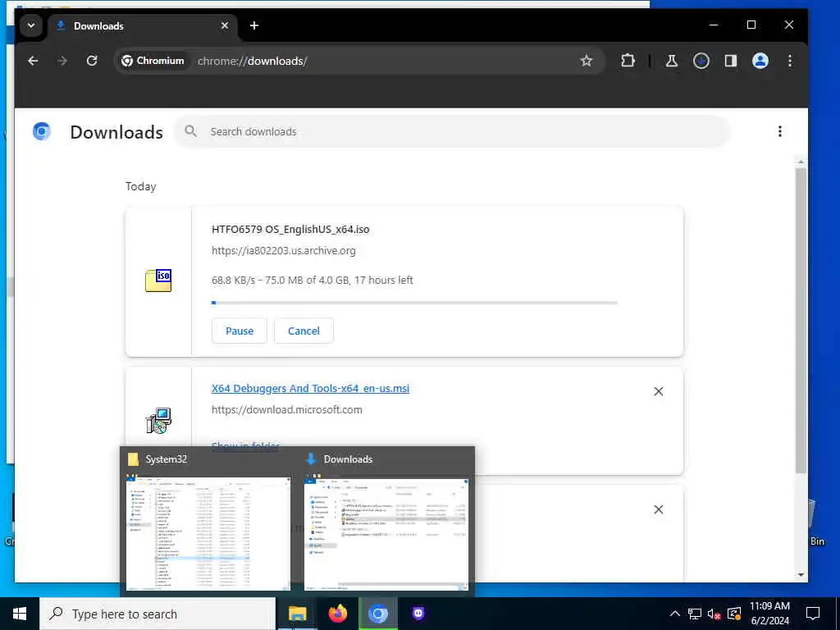Screen dimensions: 840x630
Task: Click the scrollbar down arrow
Action: point(801,575)
